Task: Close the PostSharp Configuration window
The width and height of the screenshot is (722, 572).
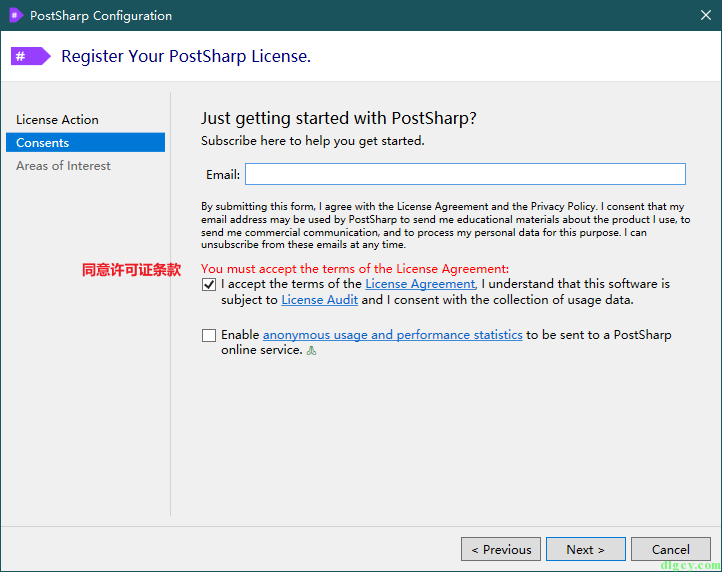Action: pyautogui.click(x=705, y=15)
